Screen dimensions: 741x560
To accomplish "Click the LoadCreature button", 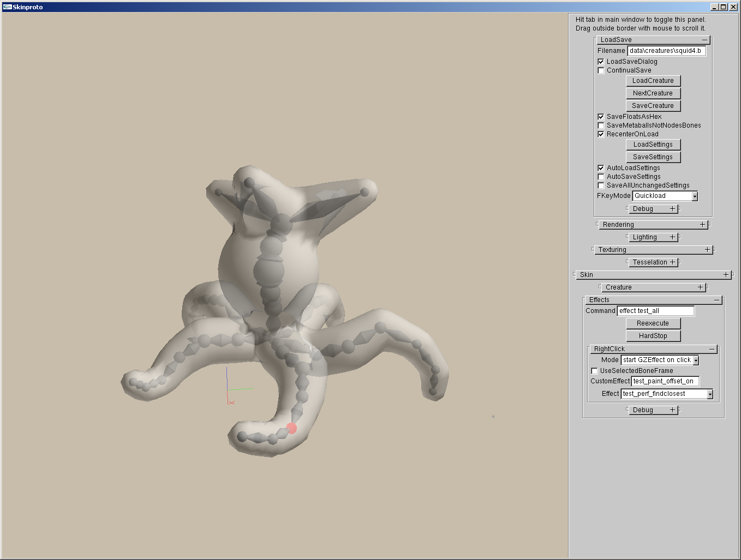I will click(x=653, y=81).
